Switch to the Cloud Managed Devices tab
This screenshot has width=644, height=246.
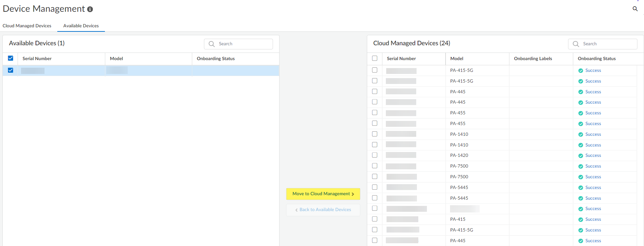pos(27,26)
